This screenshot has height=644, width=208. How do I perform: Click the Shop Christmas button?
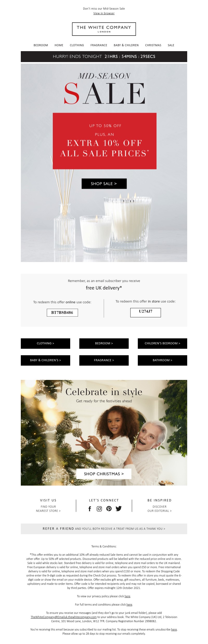click(104, 474)
